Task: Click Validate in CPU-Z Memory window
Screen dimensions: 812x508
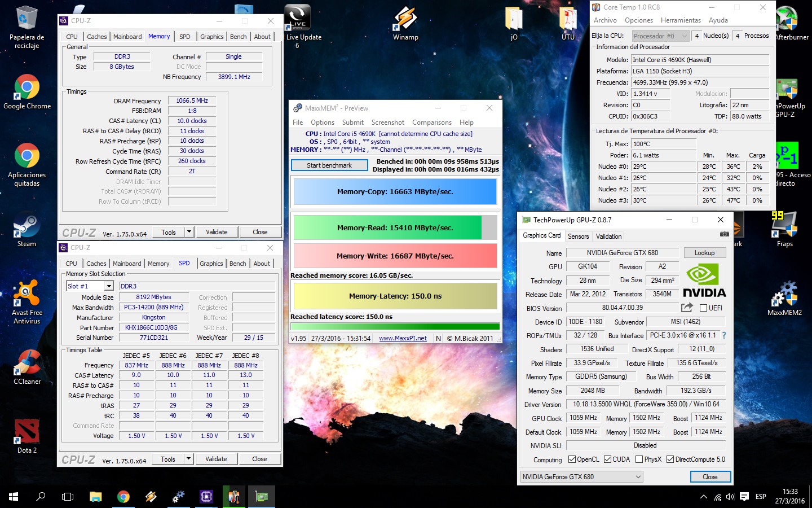Action: click(x=217, y=232)
